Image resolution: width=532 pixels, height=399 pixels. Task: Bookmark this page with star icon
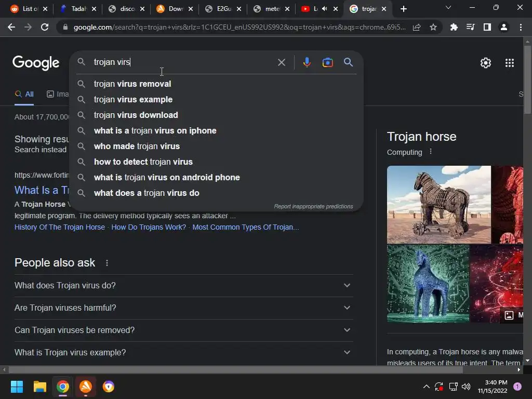(433, 27)
